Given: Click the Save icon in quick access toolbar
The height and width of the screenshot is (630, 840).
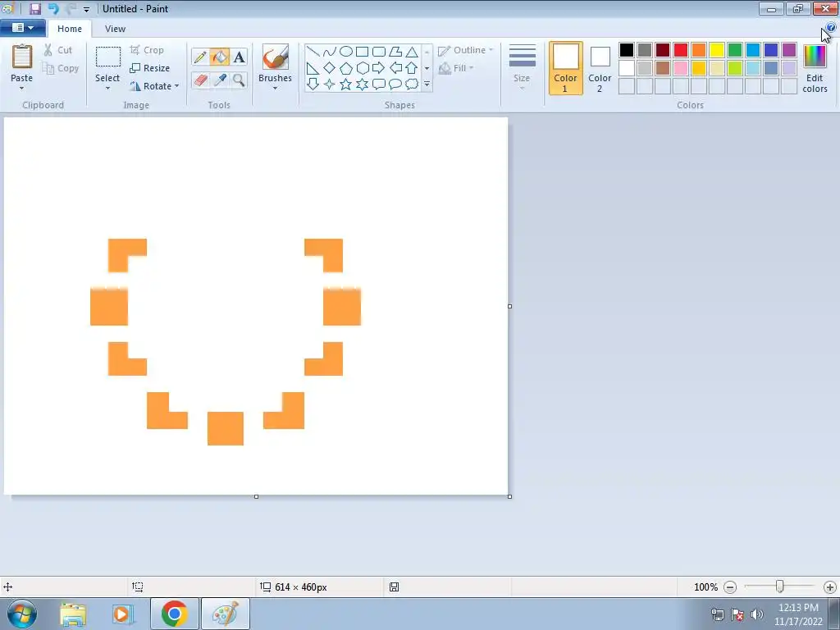Looking at the screenshot, I should 34,8.
